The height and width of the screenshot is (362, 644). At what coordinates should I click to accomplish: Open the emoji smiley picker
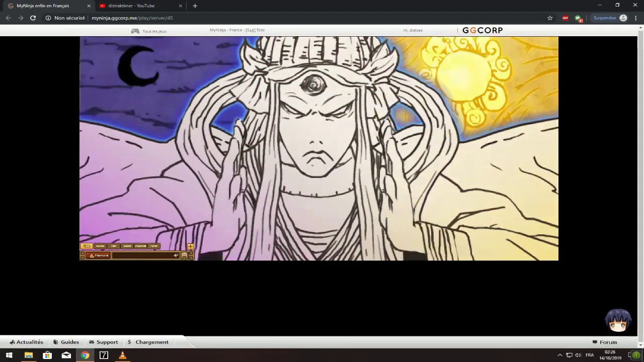click(184, 255)
